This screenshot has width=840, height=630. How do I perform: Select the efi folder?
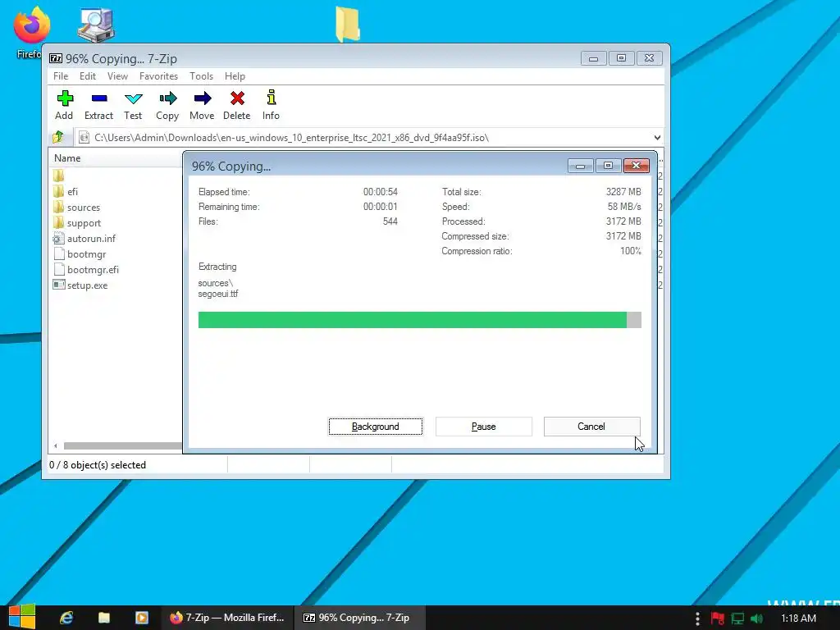[72, 192]
